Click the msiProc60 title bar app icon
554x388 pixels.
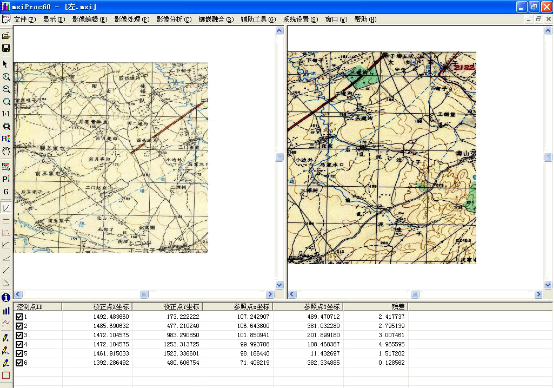point(5,6)
